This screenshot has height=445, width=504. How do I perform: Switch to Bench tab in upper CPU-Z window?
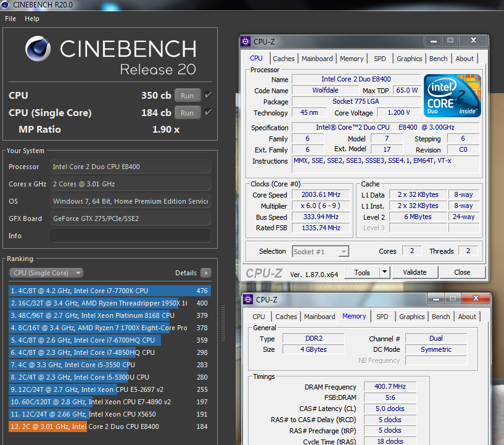coord(438,59)
